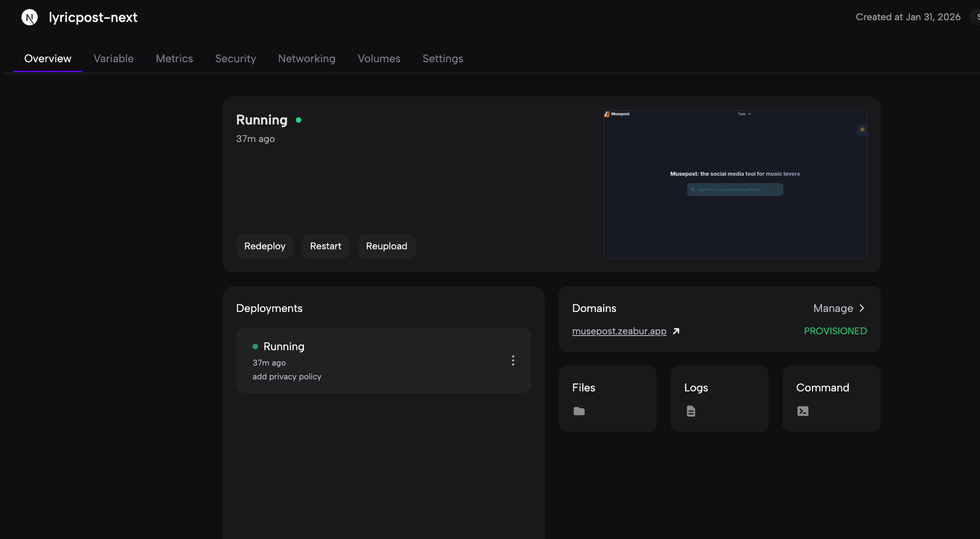
Task: Expand the Tools dropdown in preview
Action: [x=744, y=114]
